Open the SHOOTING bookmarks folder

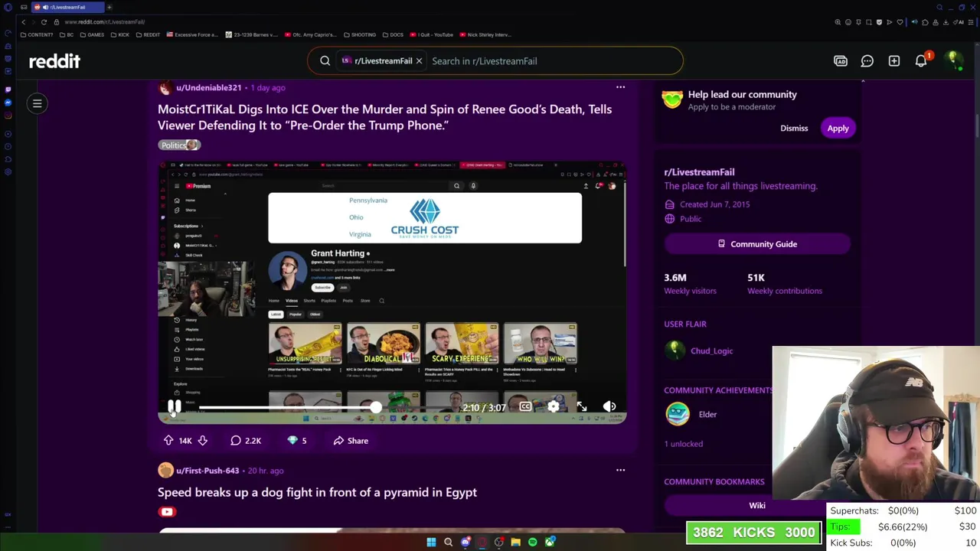coord(360,34)
